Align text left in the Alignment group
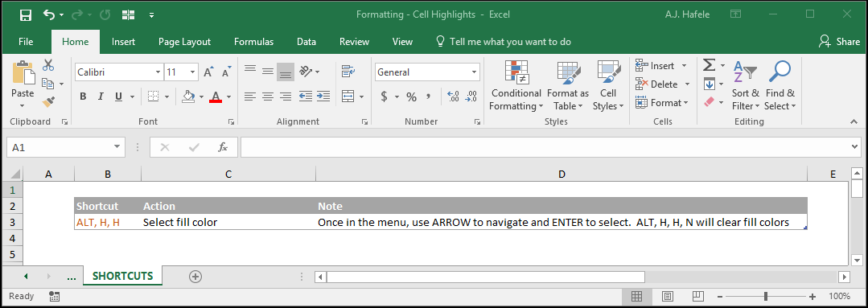 point(250,97)
